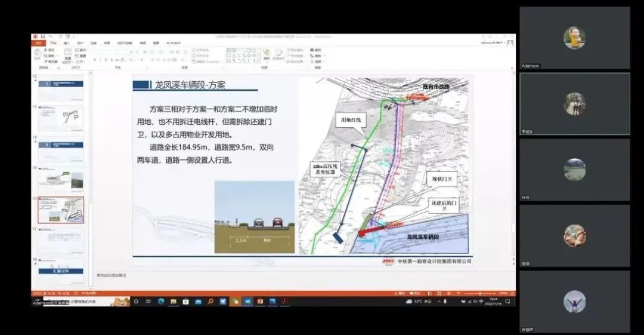The height and width of the screenshot is (335, 644).
Task: Open Microsoft Edge from taskbar
Action: [161, 302]
